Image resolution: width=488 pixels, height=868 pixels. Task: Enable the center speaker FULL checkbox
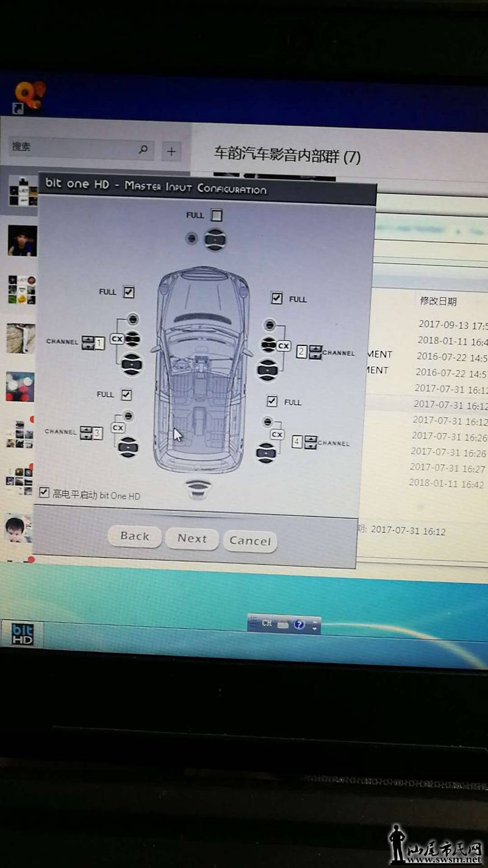click(x=217, y=215)
